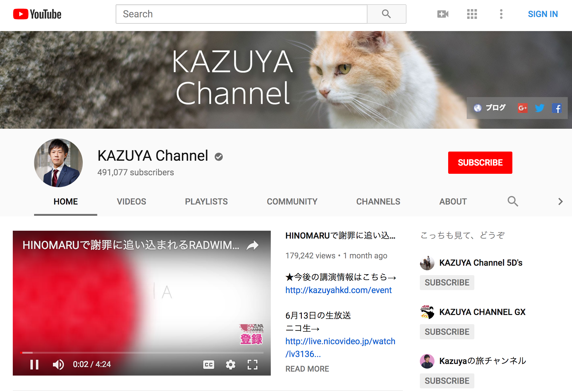Go to the COMMUNITY tab
The image size is (572, 392).
coord(292,201)
